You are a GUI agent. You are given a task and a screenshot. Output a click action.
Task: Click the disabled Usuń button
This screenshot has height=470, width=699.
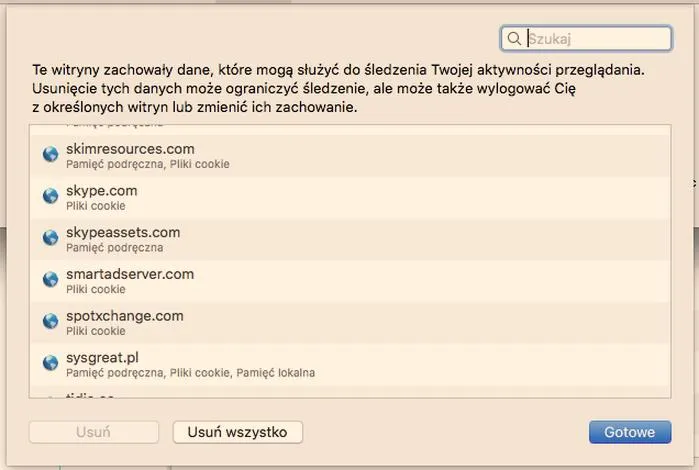(94, 432)
